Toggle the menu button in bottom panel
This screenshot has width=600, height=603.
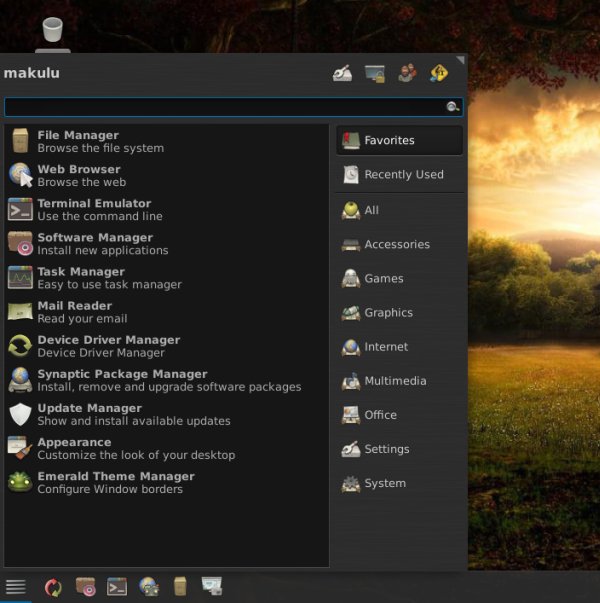15,587
